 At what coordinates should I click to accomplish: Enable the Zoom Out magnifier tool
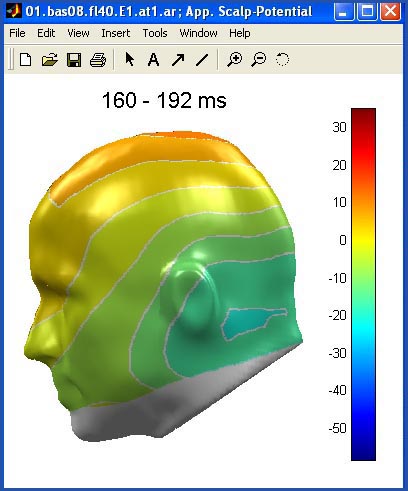pos(259,60)
